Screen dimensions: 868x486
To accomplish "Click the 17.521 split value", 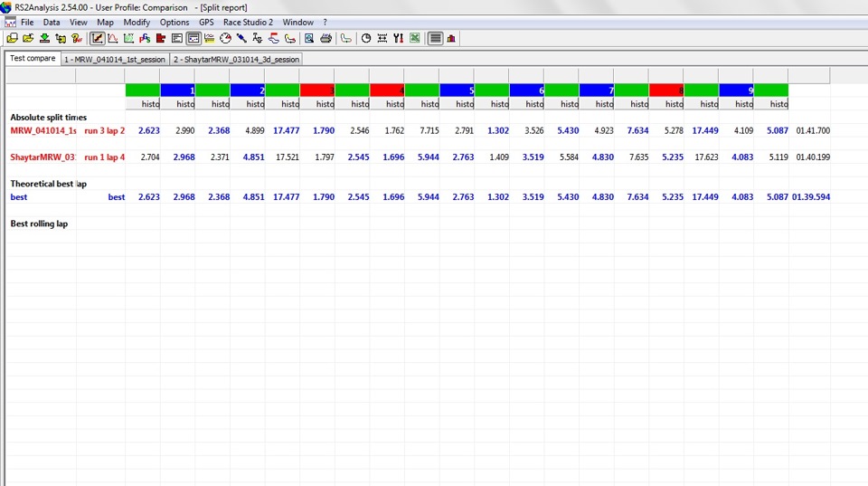I will coord(288,157).
